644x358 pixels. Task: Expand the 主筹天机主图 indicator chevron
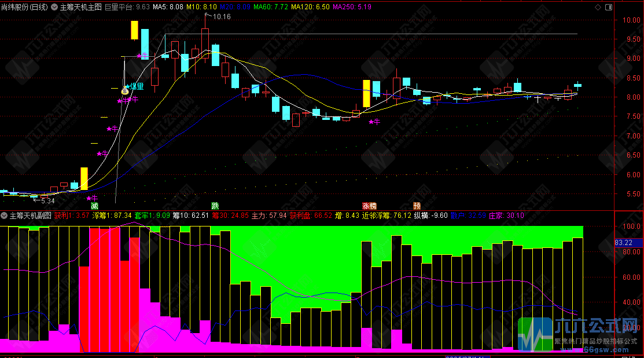pos(54,7)
